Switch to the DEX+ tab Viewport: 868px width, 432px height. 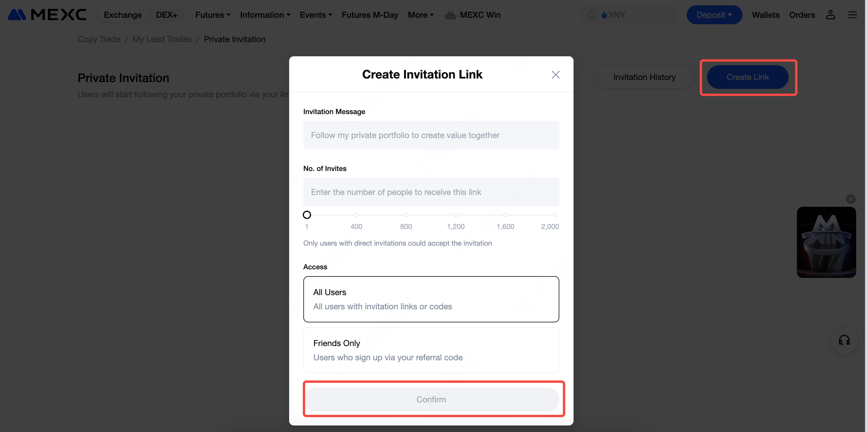(166, 15)
